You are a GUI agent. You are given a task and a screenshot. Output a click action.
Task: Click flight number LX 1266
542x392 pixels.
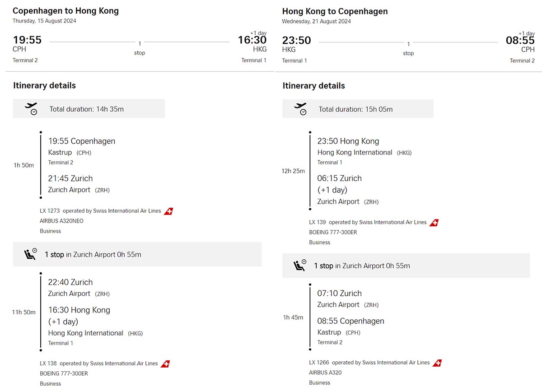pyautogui.click(x=319, y=363)
